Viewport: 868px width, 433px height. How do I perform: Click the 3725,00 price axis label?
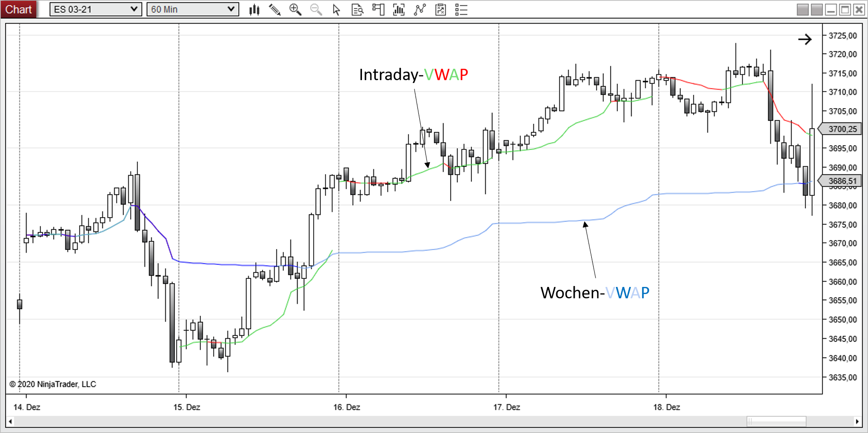pos(843,36)
